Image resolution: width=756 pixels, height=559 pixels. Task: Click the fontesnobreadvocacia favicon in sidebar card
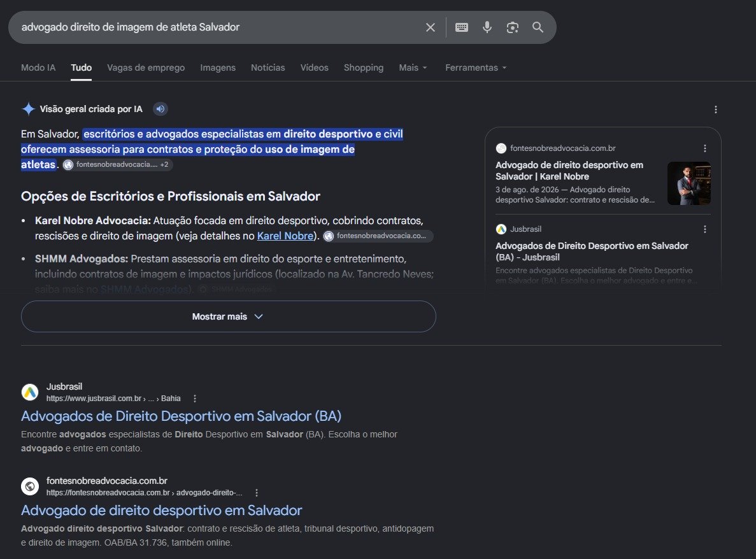click(501, 148)
